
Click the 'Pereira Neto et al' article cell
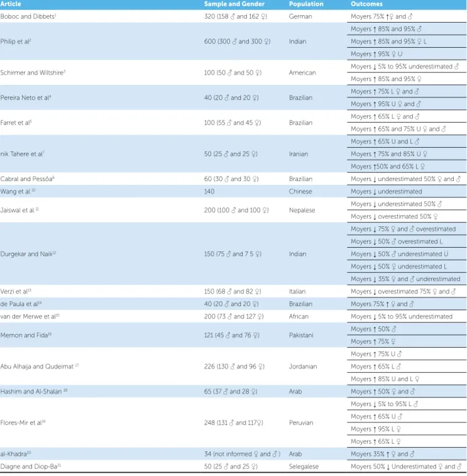(26, 97)
